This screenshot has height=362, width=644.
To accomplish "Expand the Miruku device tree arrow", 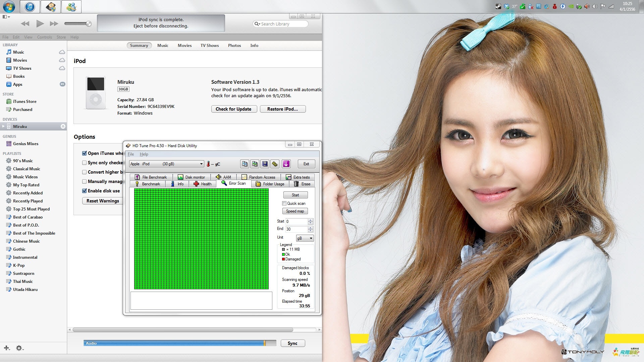I will 3,126.
